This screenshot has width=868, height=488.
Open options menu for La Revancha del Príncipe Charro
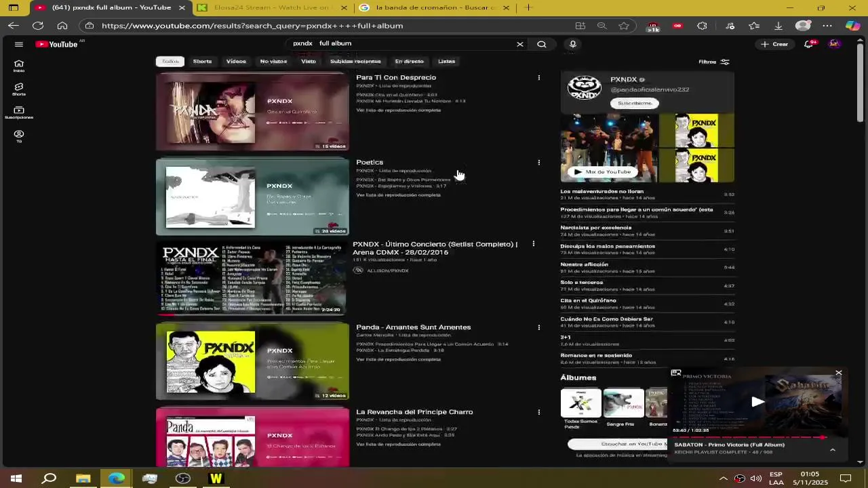tap(539, 412)
